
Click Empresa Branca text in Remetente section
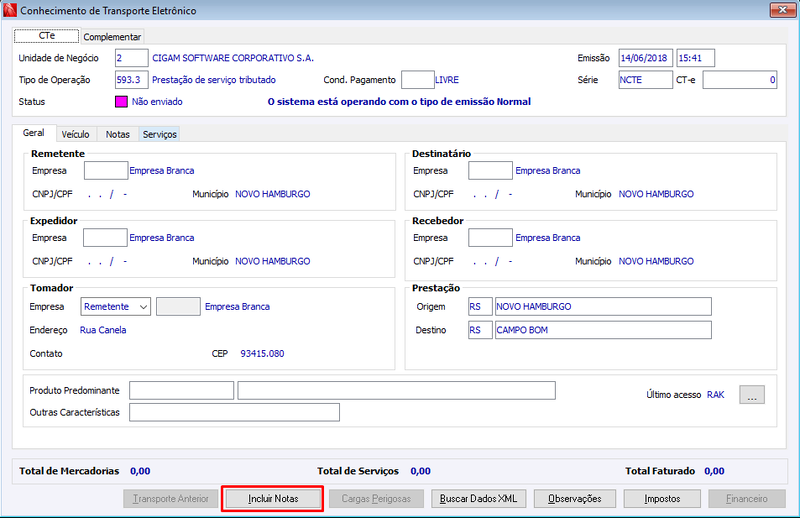click(x=162, y=170)
